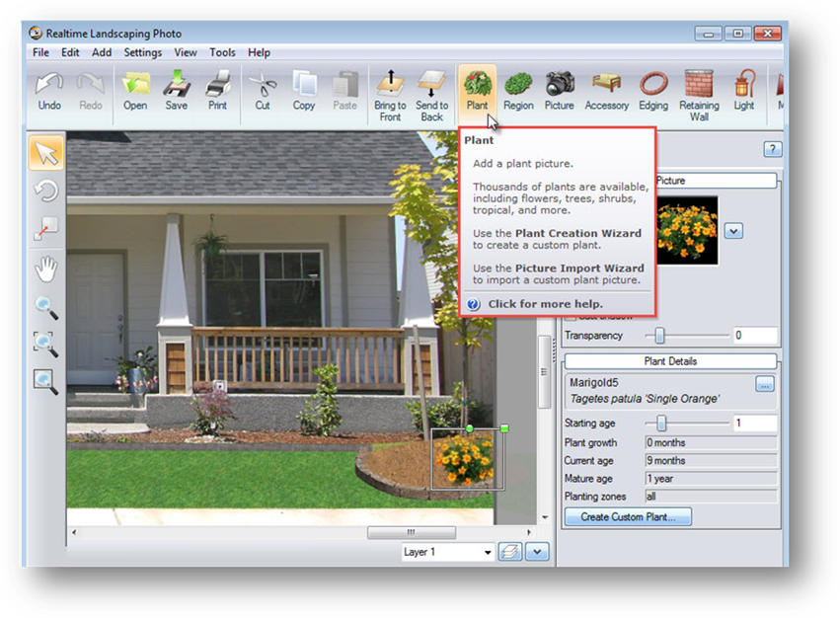The width and height of the screenshot is (840, 618).
Task: Click the zoom to region tool
Action: 46,345
